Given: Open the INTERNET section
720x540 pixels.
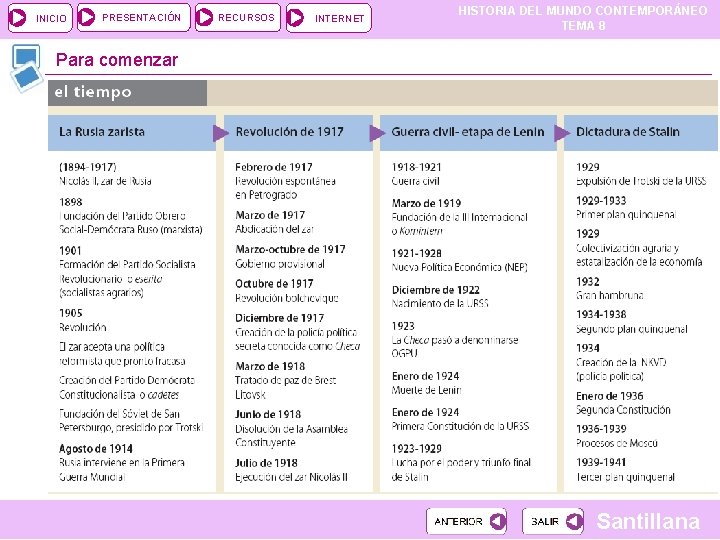Looking at the screenshot, I should 328,18.
